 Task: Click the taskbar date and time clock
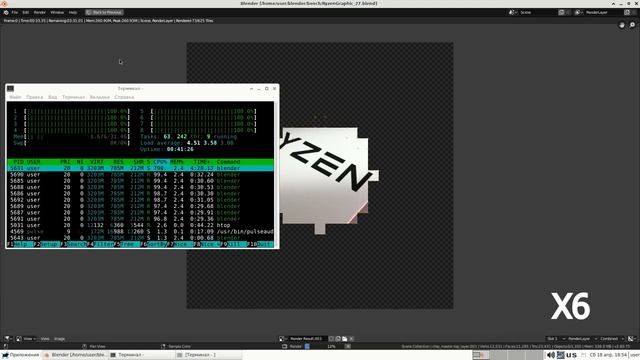608,355
